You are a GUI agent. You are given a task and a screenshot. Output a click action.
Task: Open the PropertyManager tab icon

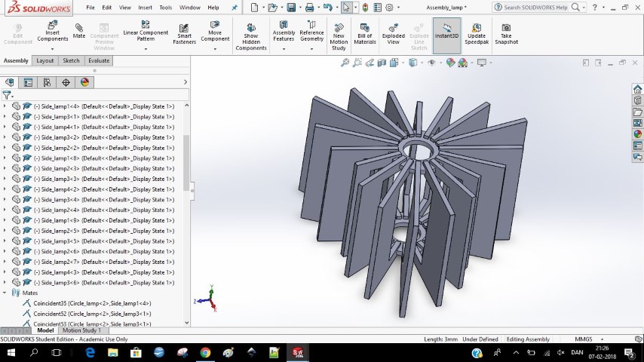(x=28, y=83)
